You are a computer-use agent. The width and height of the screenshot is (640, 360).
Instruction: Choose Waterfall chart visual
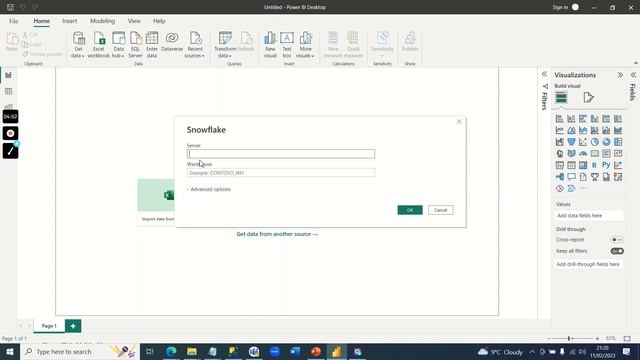[560, 142]
